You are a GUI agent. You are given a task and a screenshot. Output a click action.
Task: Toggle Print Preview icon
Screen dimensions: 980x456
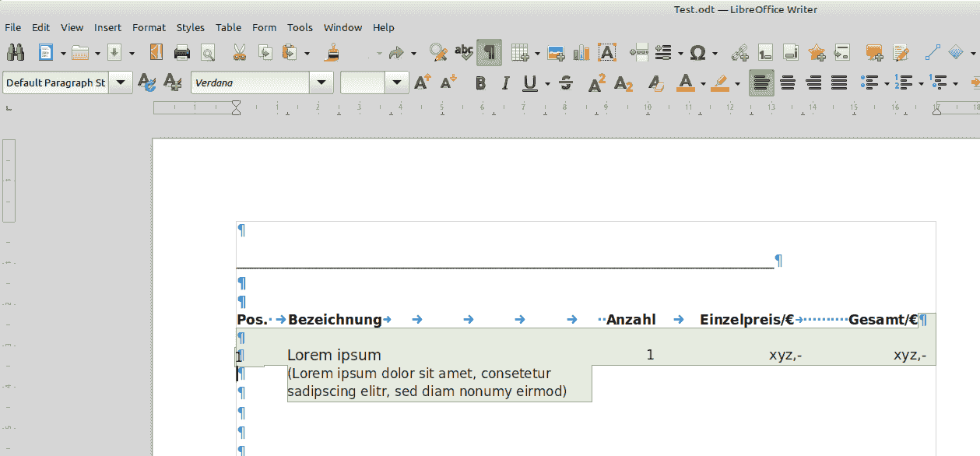click(207, 53)
